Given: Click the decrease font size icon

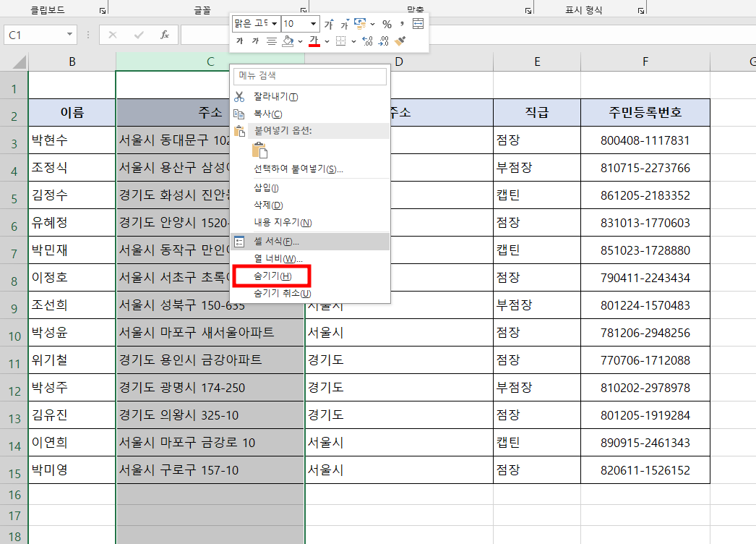Looking at the screenshot, I should tap(344, 24).
